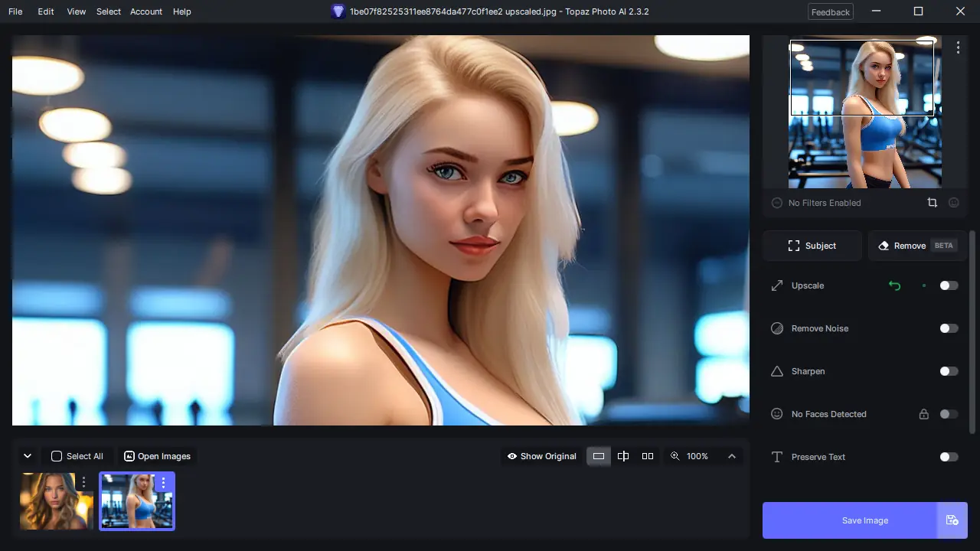
Task: Click the crop icon below the navigator preview
Action: [932, 202]
